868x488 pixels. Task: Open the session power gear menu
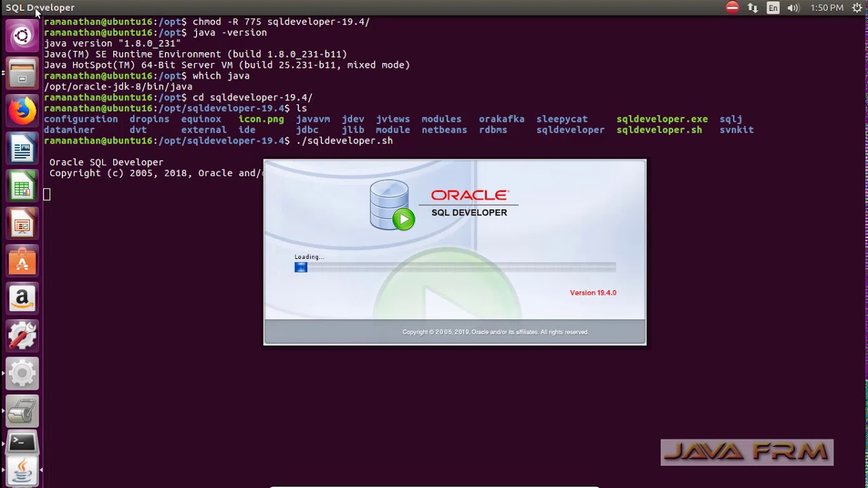pos(856,7)
